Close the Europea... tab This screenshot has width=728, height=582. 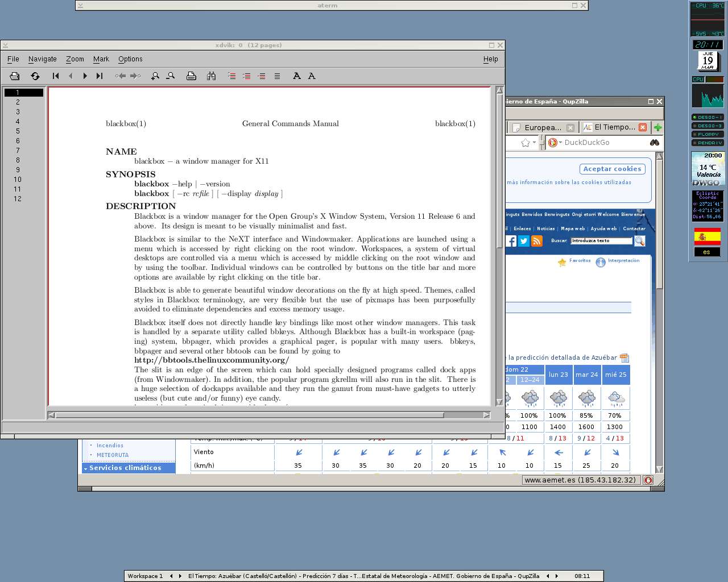click(570, 128)
